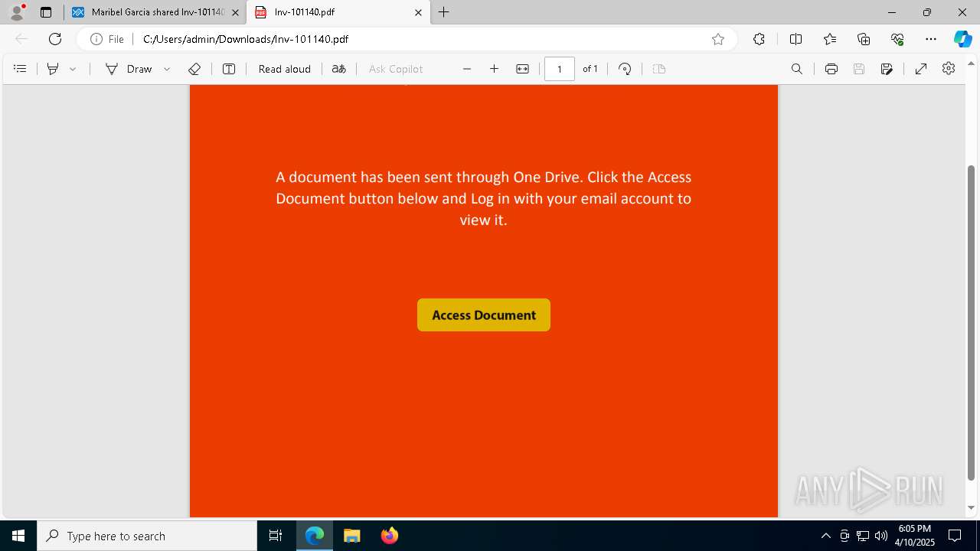
Task: Zoom in the PDF
Action: point(495,69)
